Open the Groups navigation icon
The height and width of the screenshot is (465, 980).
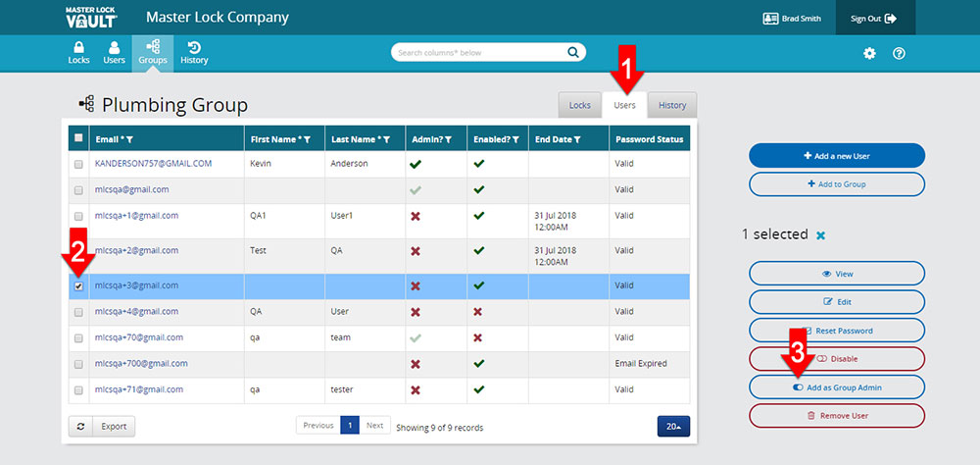[x=153, y=53]
